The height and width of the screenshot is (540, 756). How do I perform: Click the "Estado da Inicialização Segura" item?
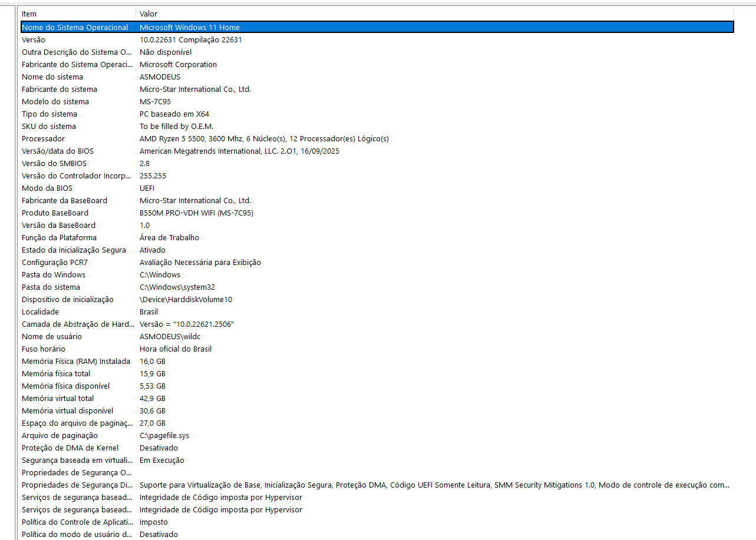tap(74, 250)
